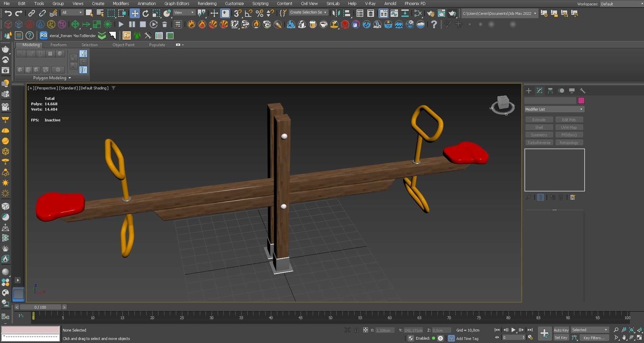The image size is (644, 343).
Task: Activate the Select and Move tool
Action: tap(134, 13)
